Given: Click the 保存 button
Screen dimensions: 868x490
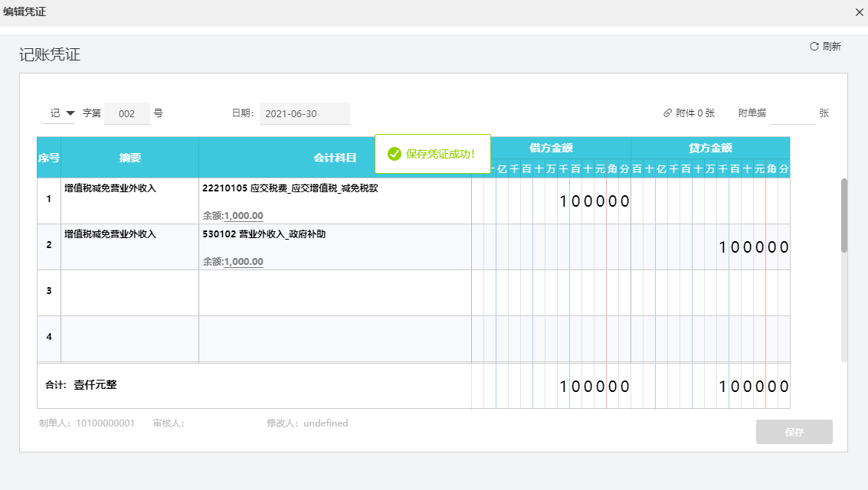Looking at the screenshot, I should tap(794, 432).
